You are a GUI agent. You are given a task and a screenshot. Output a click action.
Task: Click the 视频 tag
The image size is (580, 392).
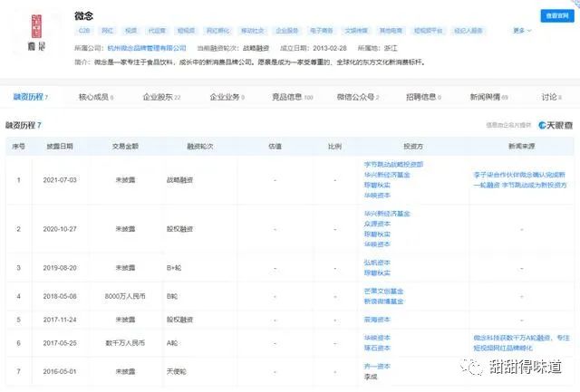pos(130,31)
